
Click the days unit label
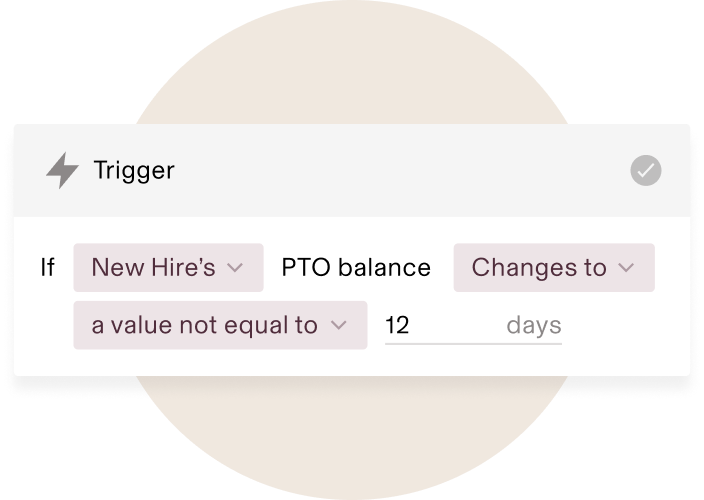534,325
